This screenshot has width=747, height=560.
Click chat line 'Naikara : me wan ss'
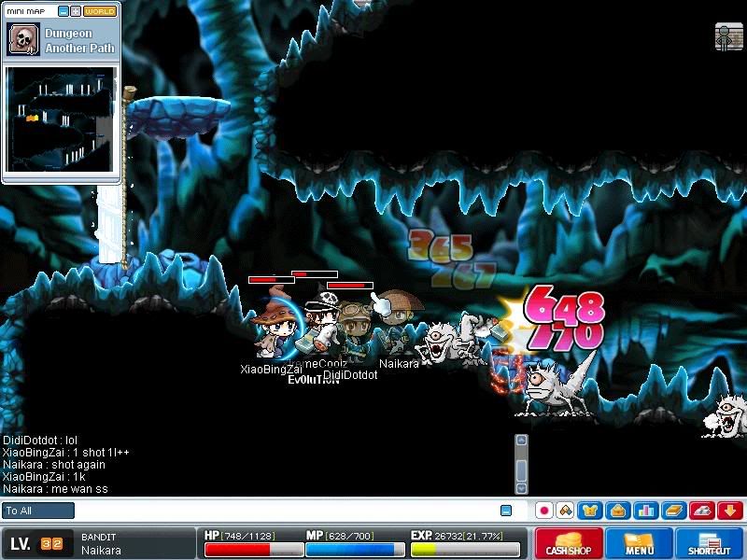tap(55, 489)
